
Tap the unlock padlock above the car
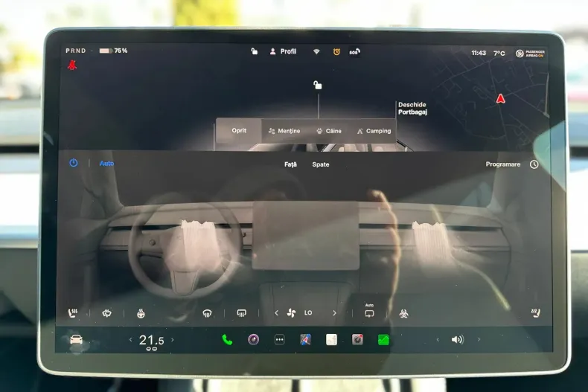click(x=318, y=85)
